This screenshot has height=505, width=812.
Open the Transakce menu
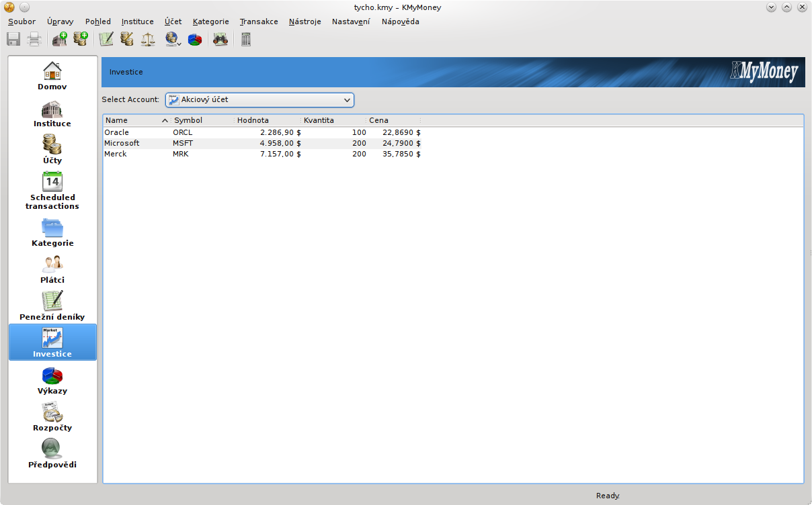(259, 21)
